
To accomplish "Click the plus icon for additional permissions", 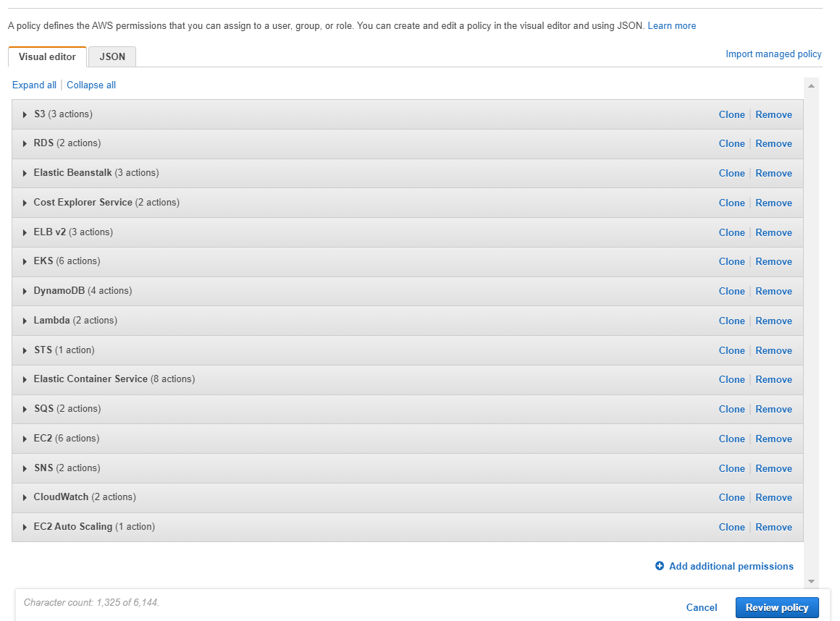I will click(x=660, y=566).
